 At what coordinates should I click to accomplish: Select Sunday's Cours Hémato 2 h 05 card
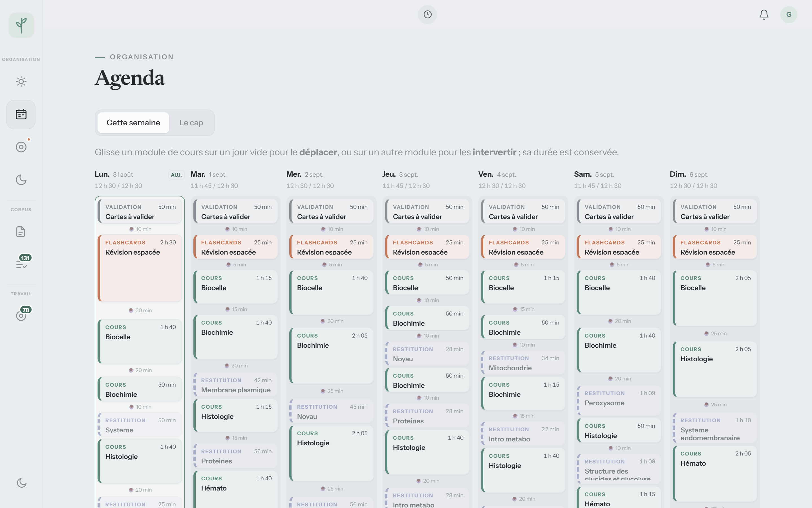(x=715, y=473)
